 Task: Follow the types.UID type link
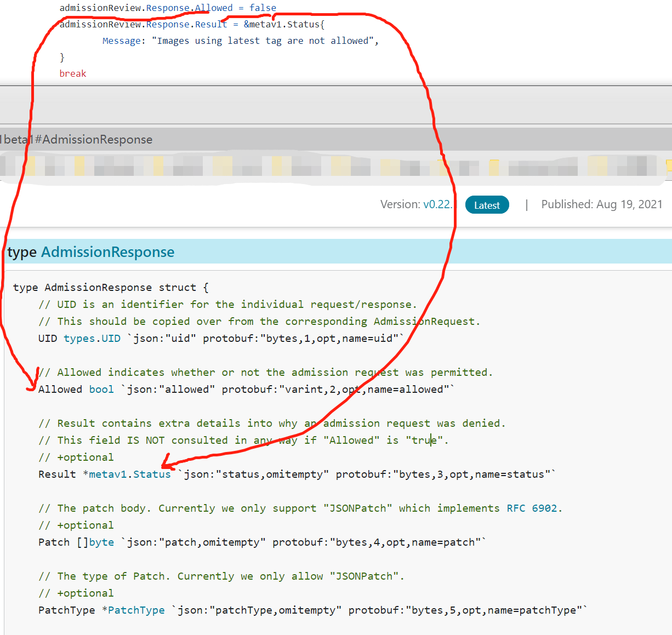coord(92,338)
